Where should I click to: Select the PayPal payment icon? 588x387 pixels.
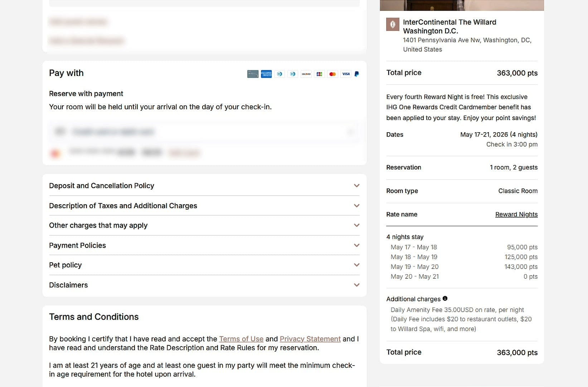356,74
